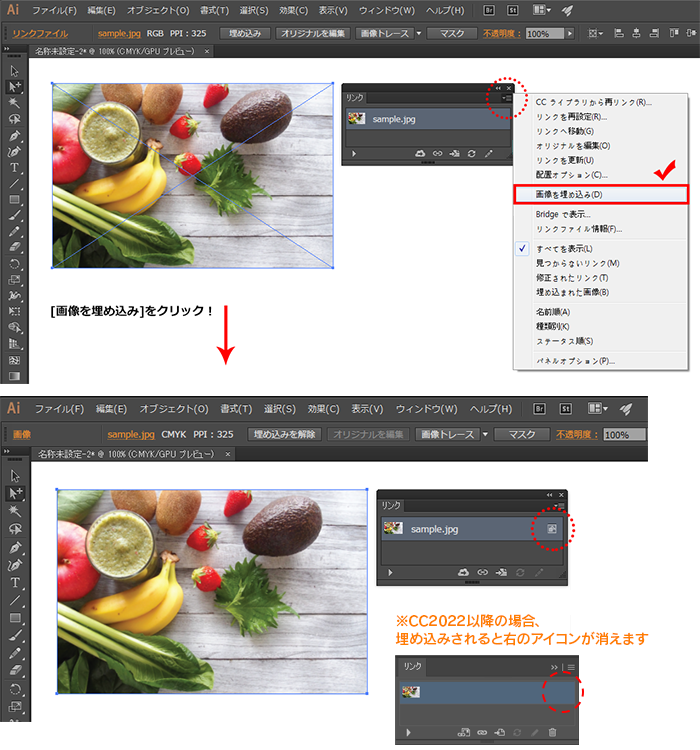Select the Pen tool in lower toolbar
Screen dimensions: 700x750
[x=14, y=549]
